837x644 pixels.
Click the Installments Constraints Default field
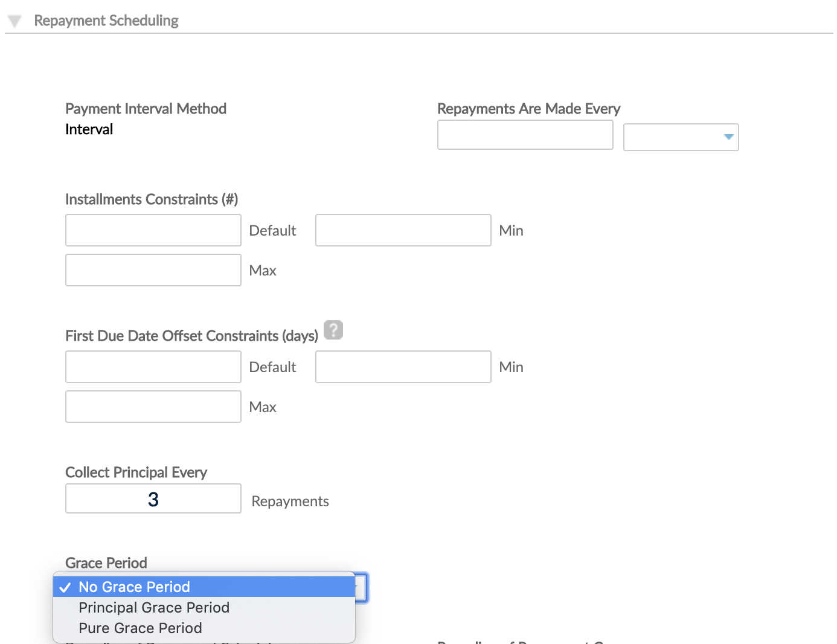point(153,230)
